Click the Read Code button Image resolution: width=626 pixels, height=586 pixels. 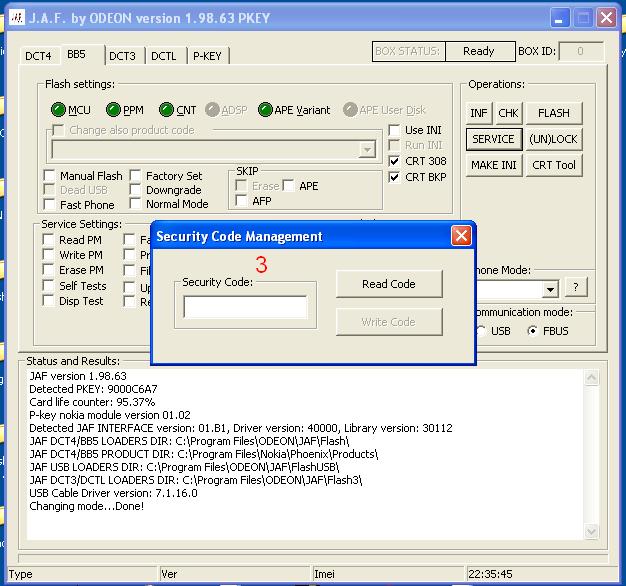(389, 284)
